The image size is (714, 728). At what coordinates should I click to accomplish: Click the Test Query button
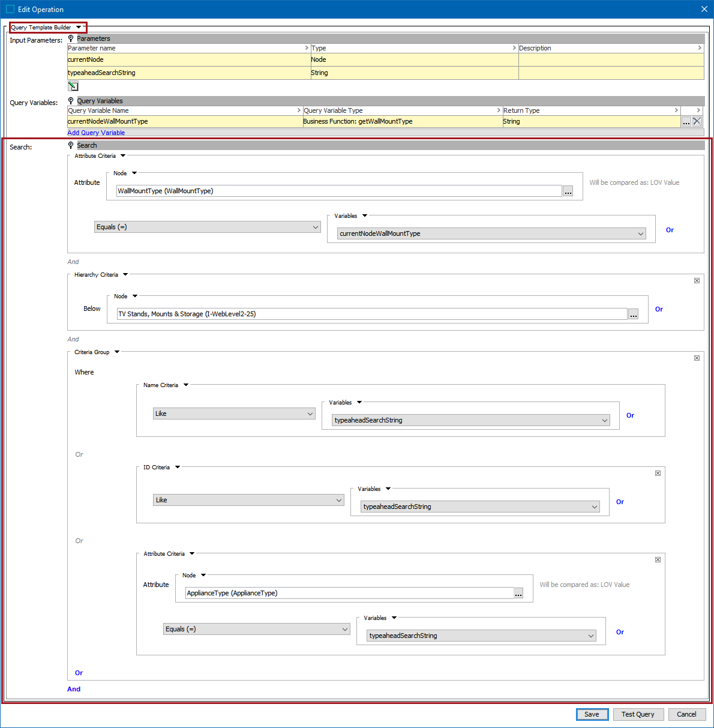tap(638, 714)
